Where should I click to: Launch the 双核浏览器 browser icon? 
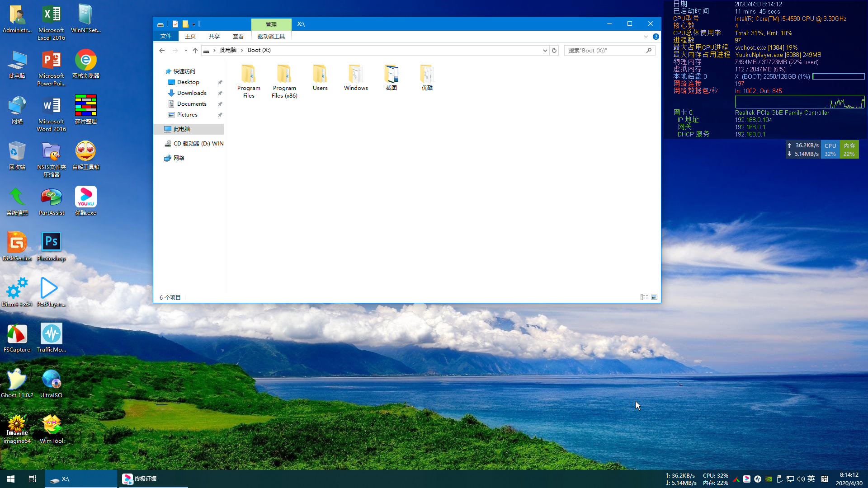tap(85, 65)
